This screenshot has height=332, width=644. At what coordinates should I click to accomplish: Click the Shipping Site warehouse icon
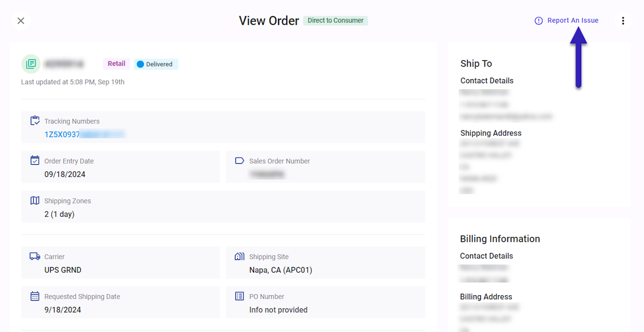(x=239, y=256)
